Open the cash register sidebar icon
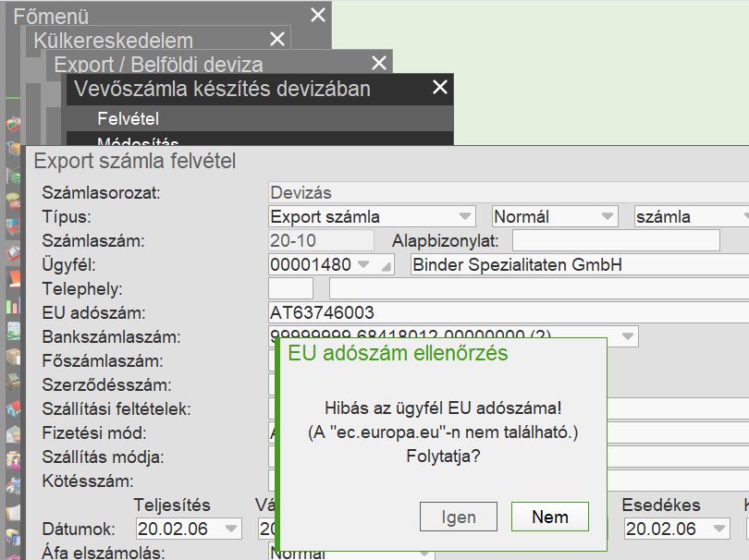 point(13,383)
